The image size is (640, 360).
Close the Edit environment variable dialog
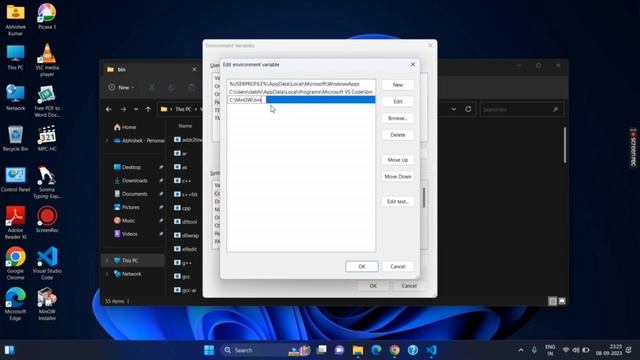click(x=413, y=64)
